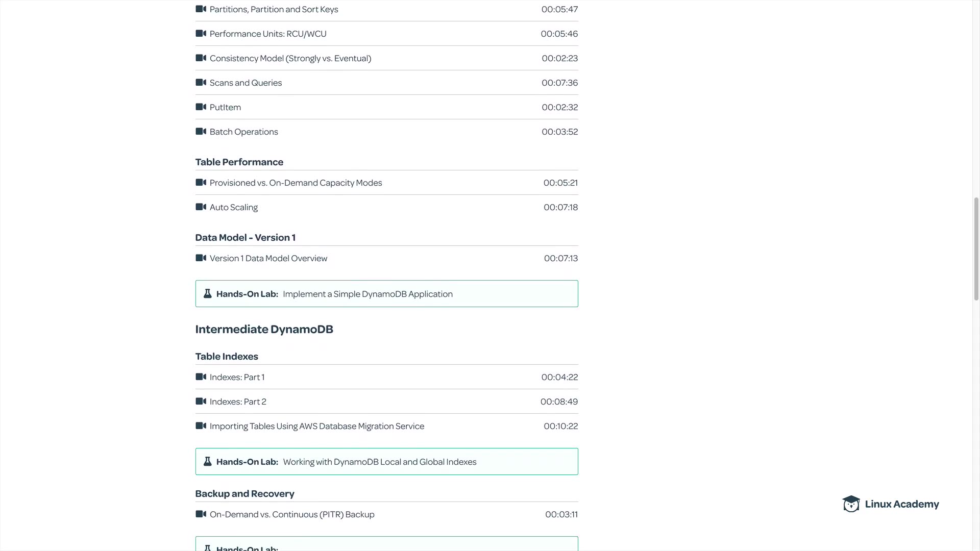Image resolution: width=980 pixels, height=551 pixels.
Task: Open Consistency Model (Strongly vs. Eventual) lesson
Action: pyautogui.click(x=290, y=58)
